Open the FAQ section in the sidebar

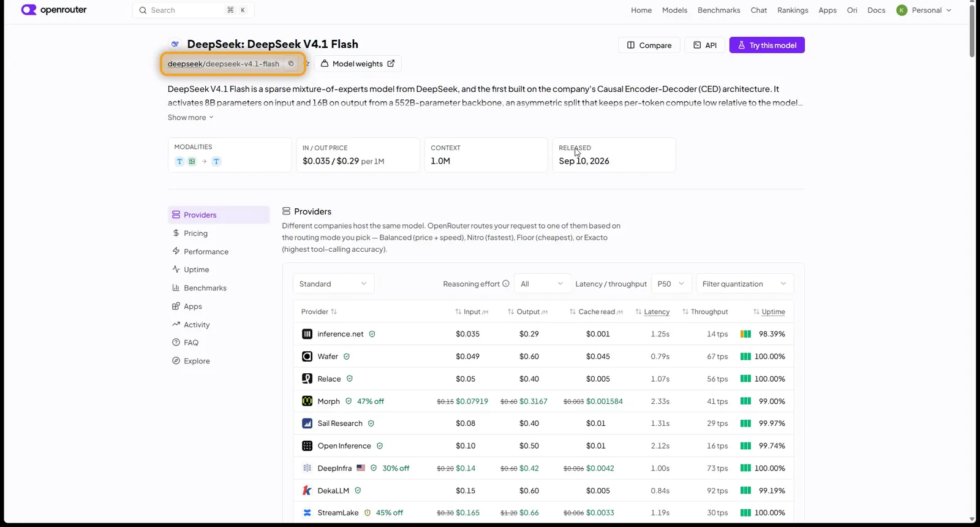click(219, 343)
